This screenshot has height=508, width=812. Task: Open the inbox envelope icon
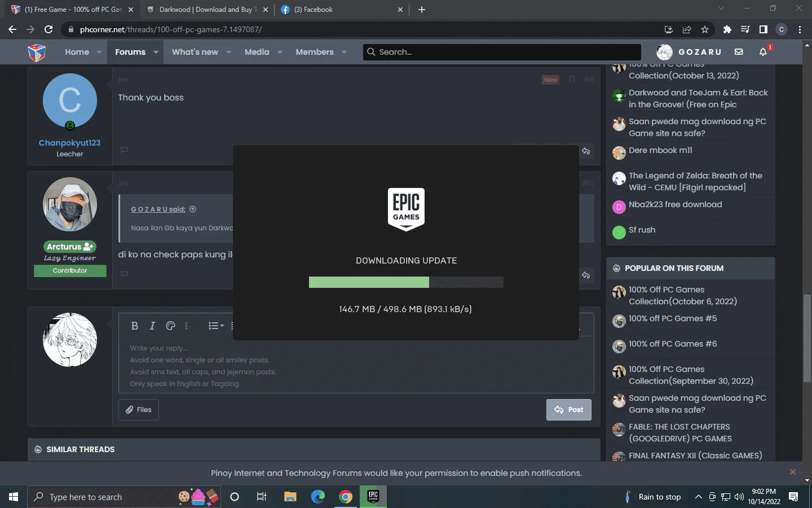739,52
